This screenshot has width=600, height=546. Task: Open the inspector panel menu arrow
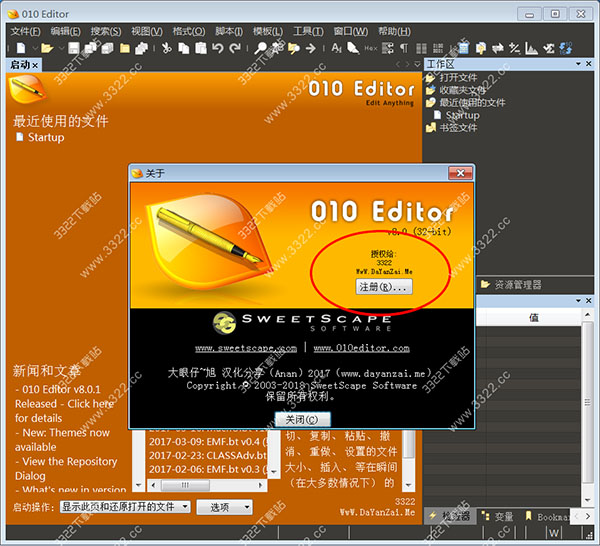pyautogui.click(x=578, y=301)
